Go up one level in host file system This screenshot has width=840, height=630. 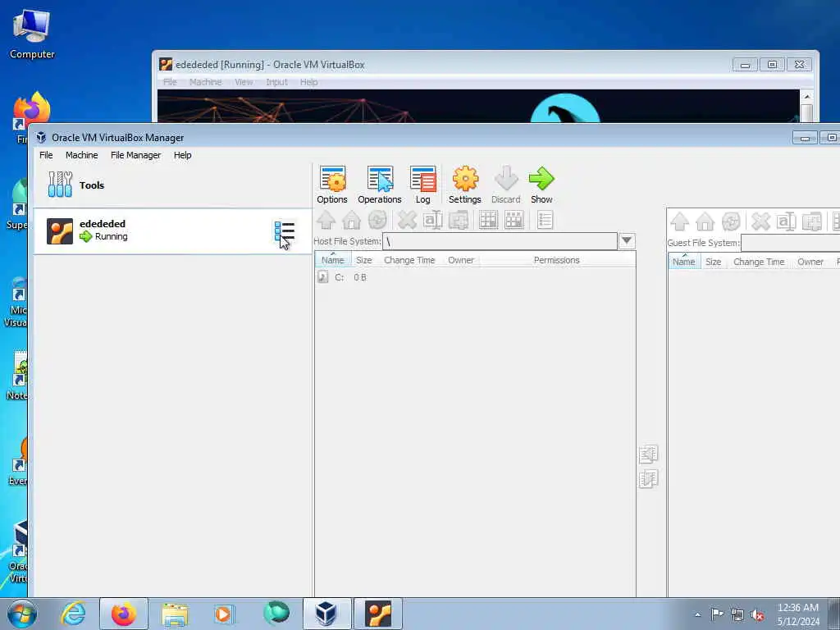(326, 220)
